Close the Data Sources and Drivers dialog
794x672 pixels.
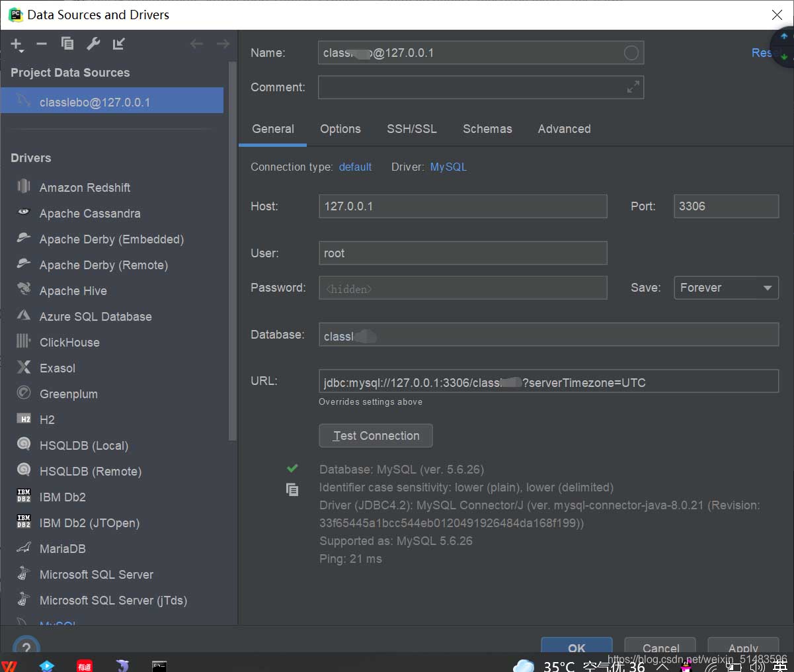(x=777, y=15)
